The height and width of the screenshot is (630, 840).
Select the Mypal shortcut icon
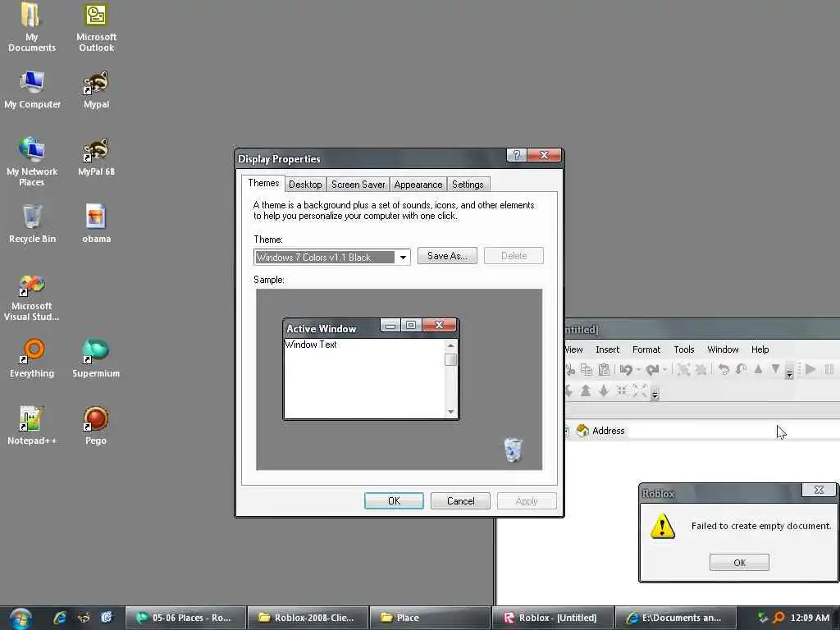pos(96,90)
